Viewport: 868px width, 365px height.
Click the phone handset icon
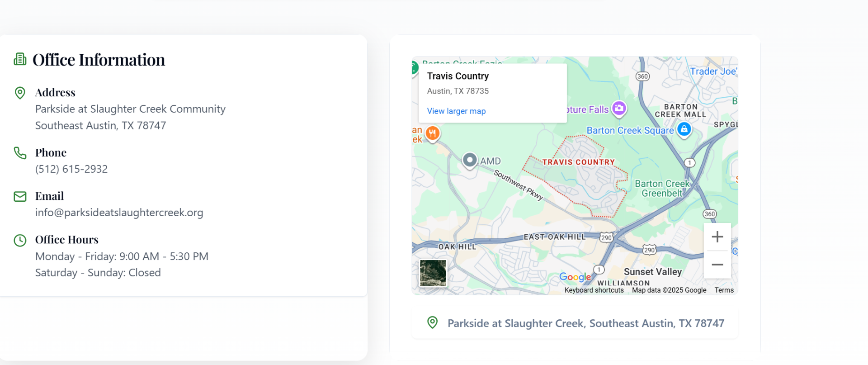pyautogui.click(x=20, y=153)
